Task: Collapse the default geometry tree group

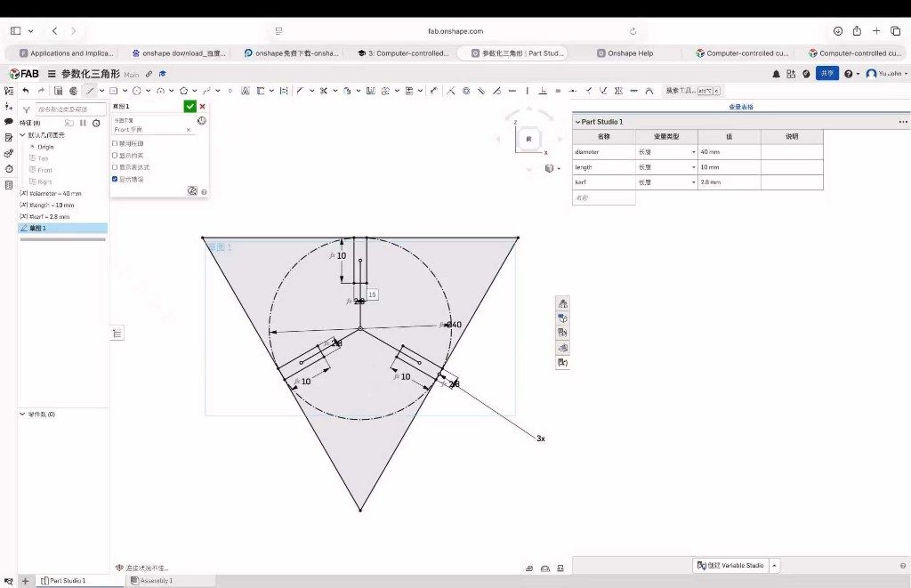Action: [x=22, y=135]
